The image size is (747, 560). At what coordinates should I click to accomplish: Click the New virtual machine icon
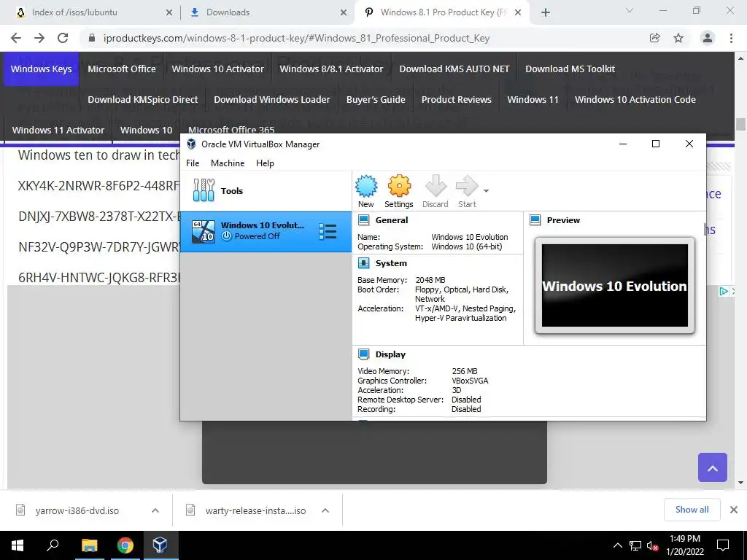coord(366,191)
